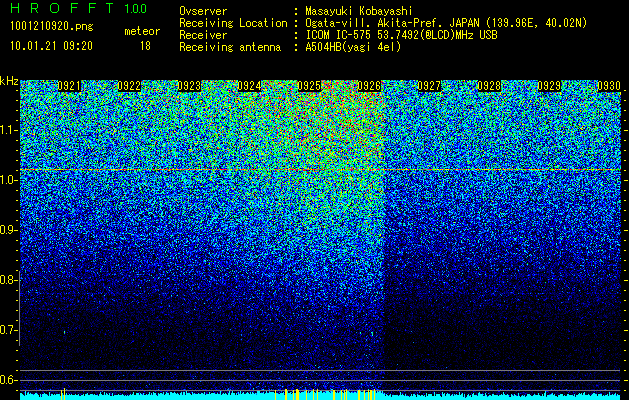The height and width of the screenshot is (400, 629).
Task: Click the 0.7 frequency axis label
Action: coord(8,330)
